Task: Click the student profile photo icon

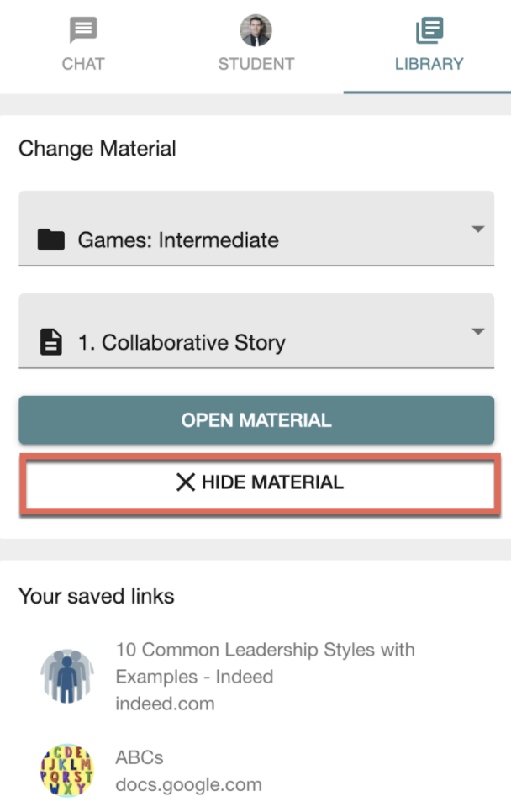Action: click(255, 30)
